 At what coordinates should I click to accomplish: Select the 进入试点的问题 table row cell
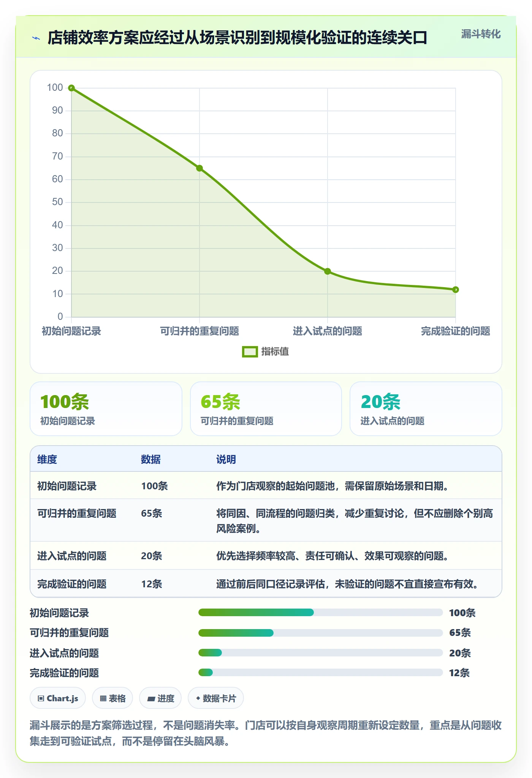click(x=72, y=556)
